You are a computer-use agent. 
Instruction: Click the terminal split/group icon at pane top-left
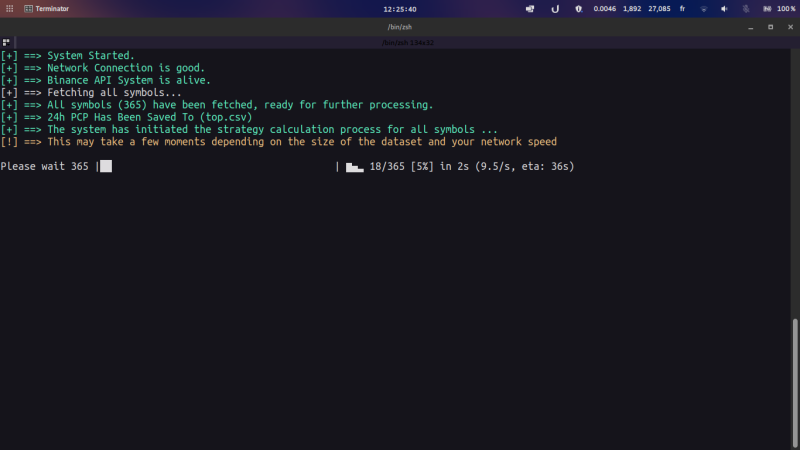(x=6, y=42)
